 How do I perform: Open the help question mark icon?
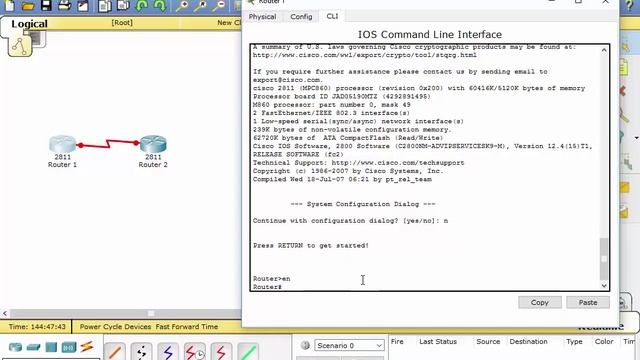(629, 5)
